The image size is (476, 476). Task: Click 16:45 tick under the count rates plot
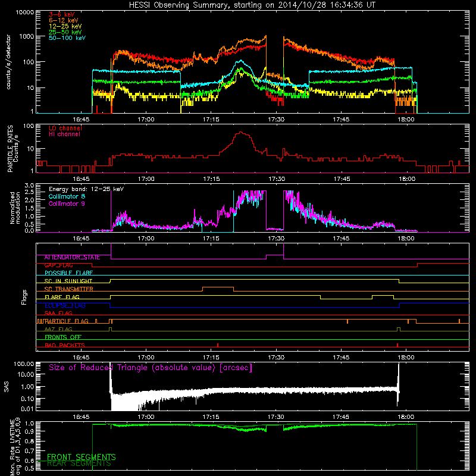click(x=81, y=120)
